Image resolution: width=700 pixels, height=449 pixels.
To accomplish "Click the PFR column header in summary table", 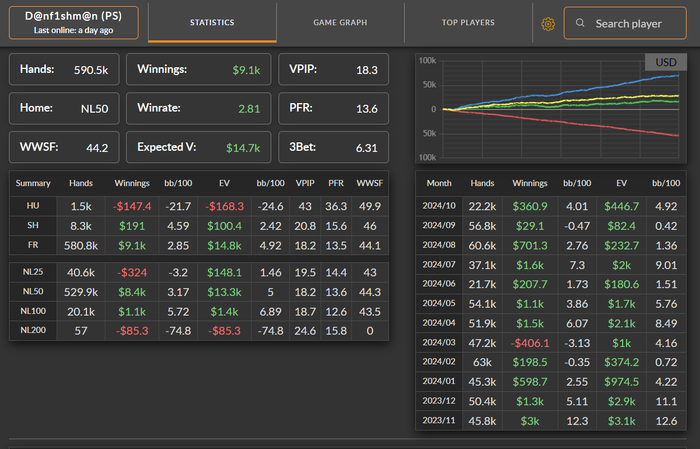I will [336, 183].
